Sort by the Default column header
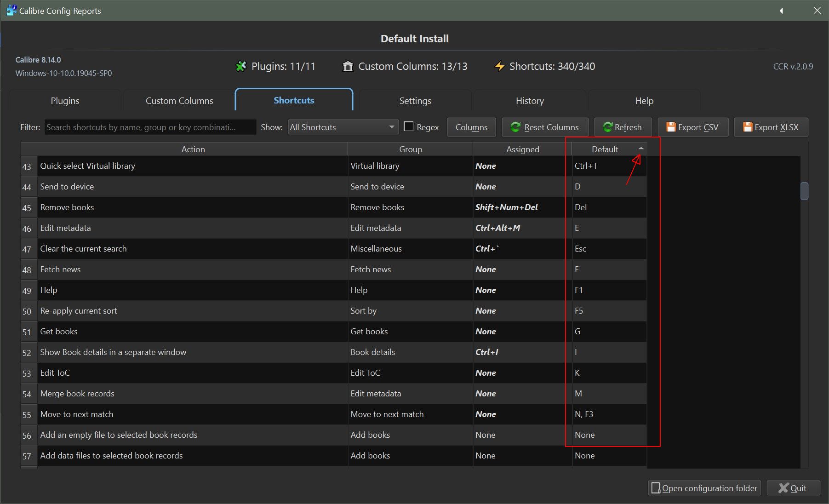This screenshot has width=829, height=504. tap(605, 149)
